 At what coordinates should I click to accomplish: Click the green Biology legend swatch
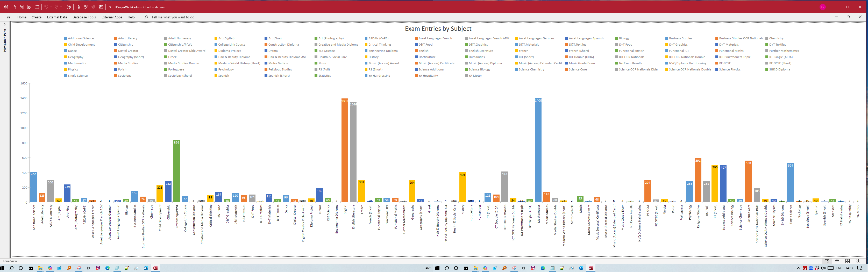617,38
